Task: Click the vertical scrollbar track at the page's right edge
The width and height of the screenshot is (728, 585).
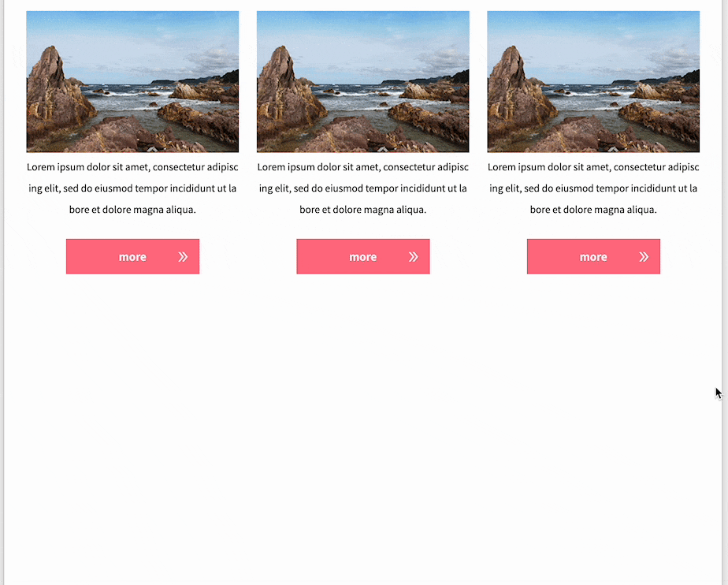Action: 725,292
